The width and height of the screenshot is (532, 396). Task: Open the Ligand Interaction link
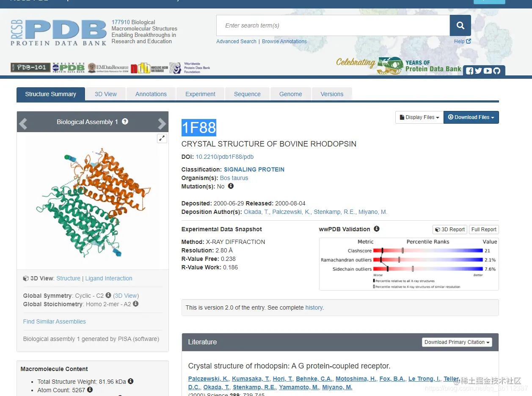[109, 278]
